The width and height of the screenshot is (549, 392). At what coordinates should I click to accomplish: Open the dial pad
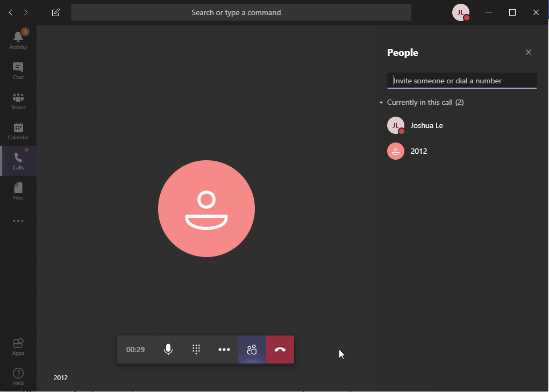196,350
